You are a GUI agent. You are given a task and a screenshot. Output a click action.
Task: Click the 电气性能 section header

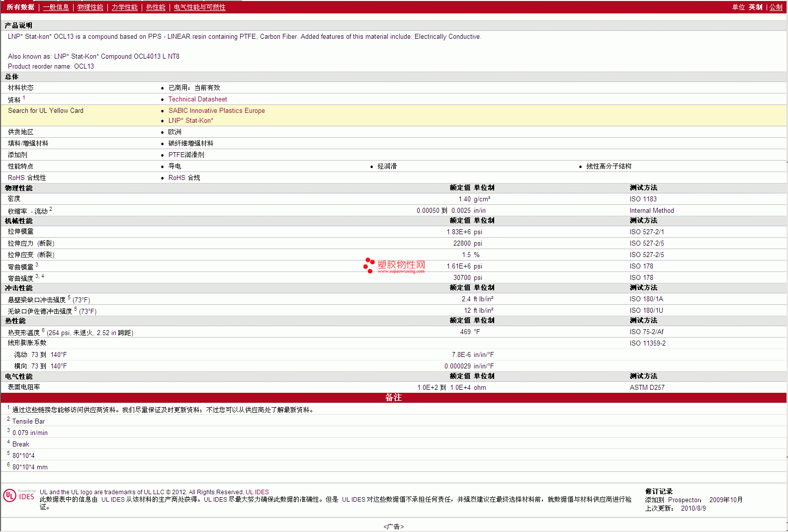point(18,376)
